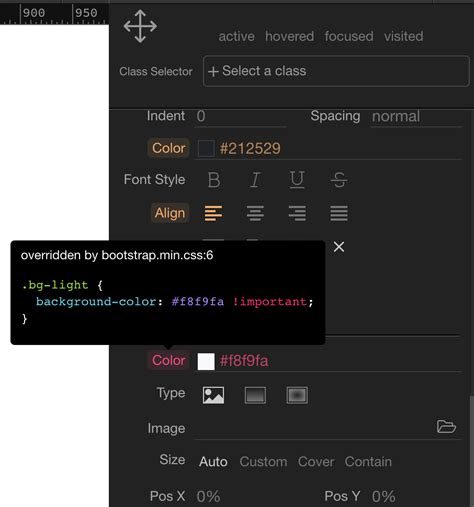Click the orange text Color label
The height and width of the screenshot is (507, 474).
point(169,148)
